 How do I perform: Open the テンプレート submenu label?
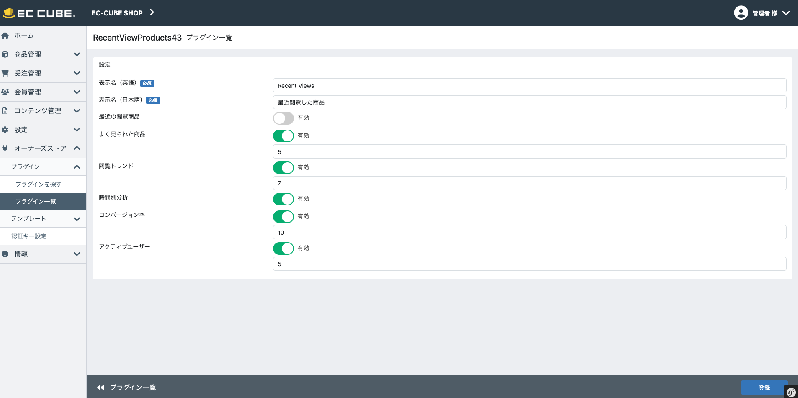(x=28, y=218)
